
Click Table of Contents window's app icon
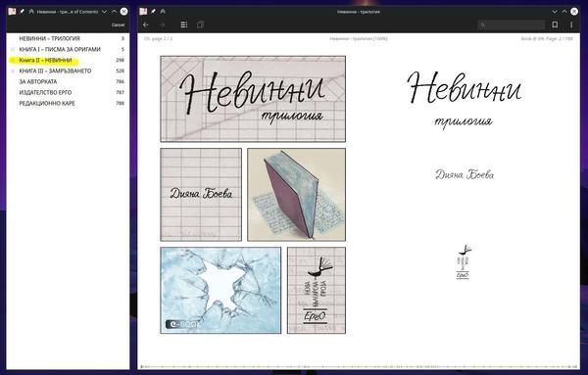tap(12, 12)
